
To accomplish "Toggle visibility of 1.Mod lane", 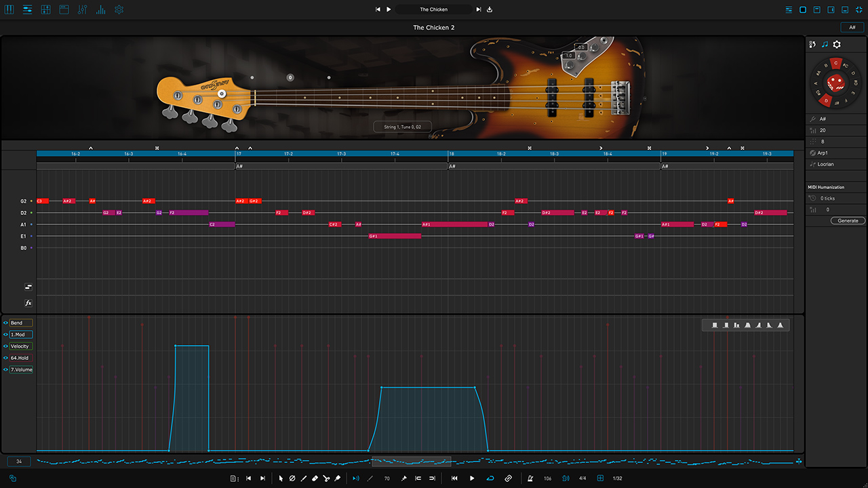I will tap(5, 335).
